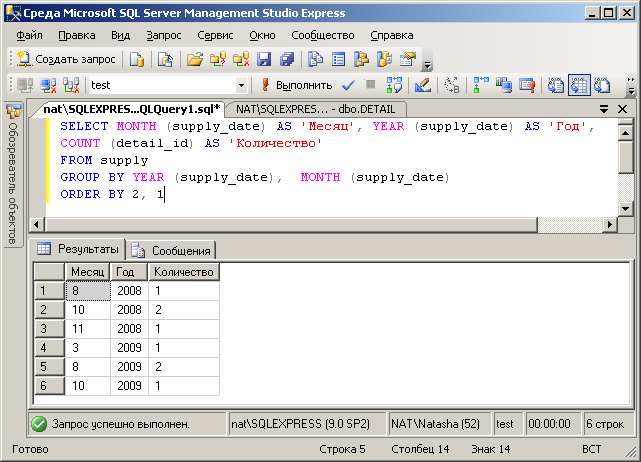Switch to the dbo.DETAIL tab
The width and height of the screenshot is (641, 462).
[x=316, y=109]
